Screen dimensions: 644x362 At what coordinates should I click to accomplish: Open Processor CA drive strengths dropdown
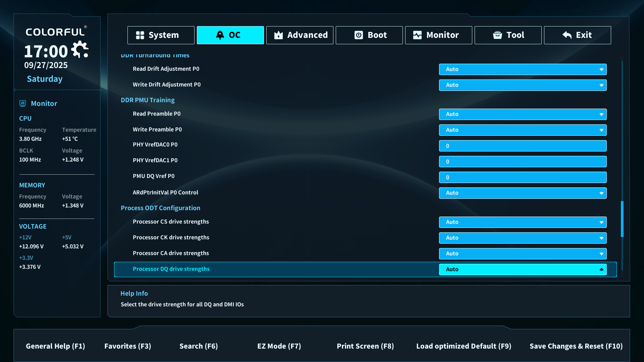523,254
